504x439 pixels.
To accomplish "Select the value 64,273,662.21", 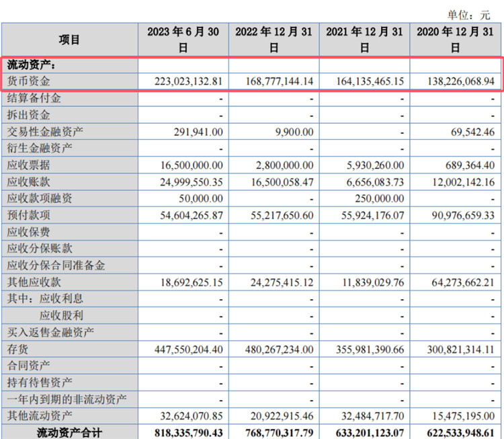I will coord(463,283).
